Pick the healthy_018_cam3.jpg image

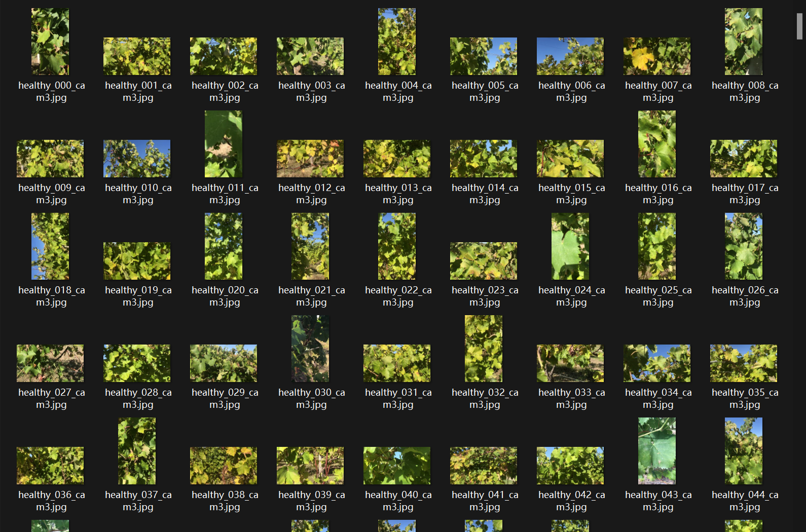[x=50, y=246]
